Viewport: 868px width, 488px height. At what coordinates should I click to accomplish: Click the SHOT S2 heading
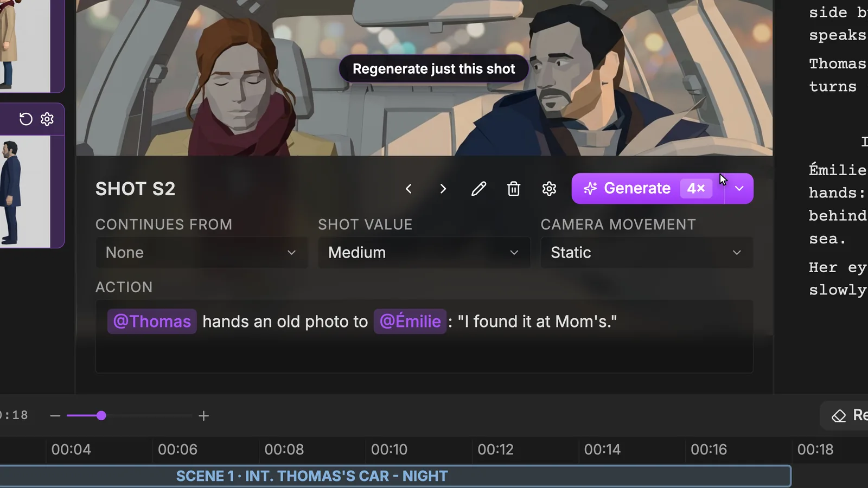coord(136,189)
